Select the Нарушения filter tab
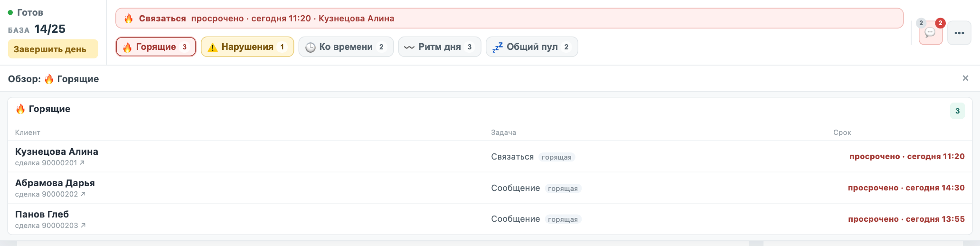The width and height of the screenshot is (980, 246). point(247,47)
